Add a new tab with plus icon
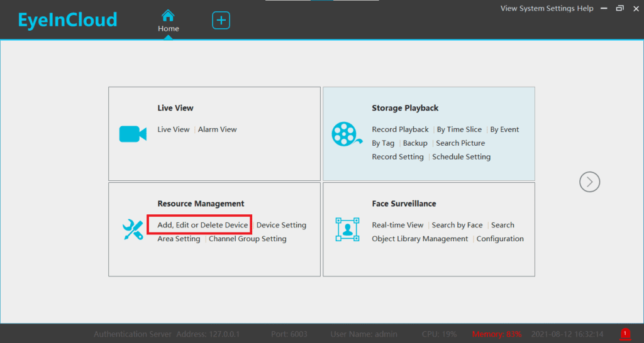The image size is (644, 343). point(221,21)
